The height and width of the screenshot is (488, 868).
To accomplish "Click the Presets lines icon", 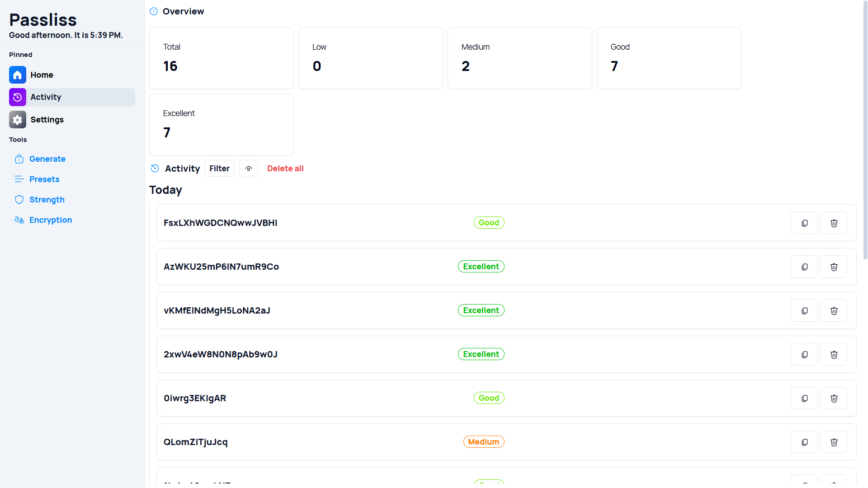I will (x=19, y=179).
